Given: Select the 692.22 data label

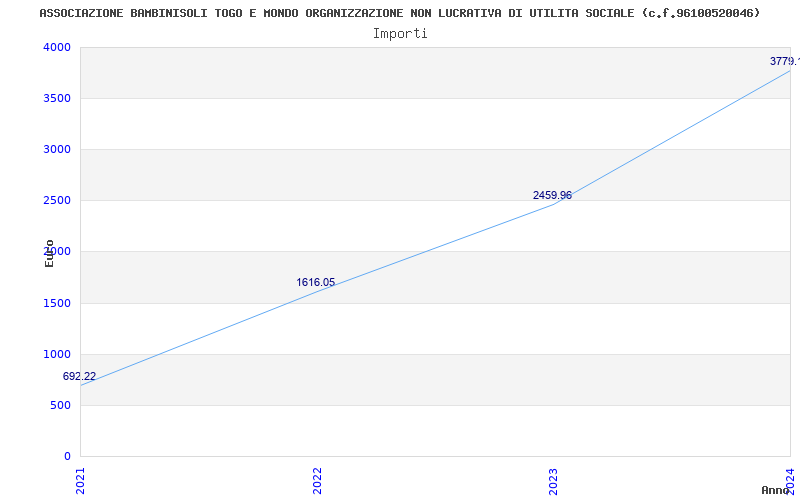Looking at the screenshot, I should pyautogui.click(x=79, y=377).
